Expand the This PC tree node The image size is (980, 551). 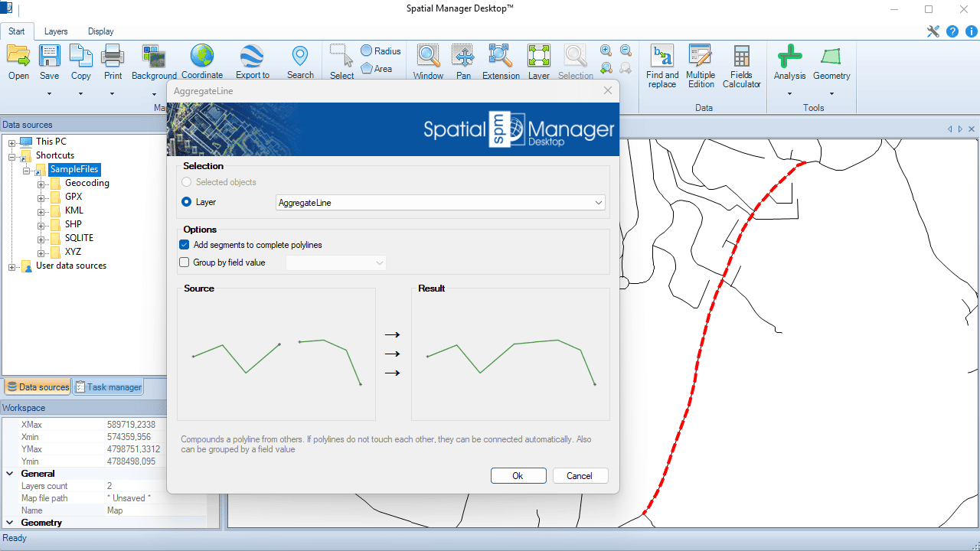click(12, 142)
